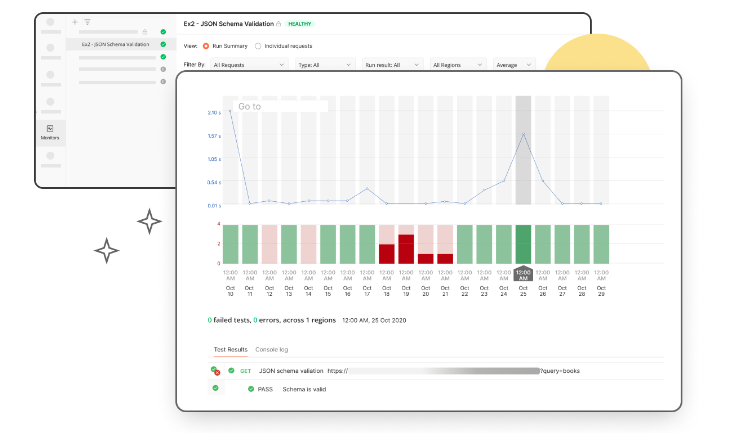Click the Oct 27 green result bar
732x433 pixels.
562,244
